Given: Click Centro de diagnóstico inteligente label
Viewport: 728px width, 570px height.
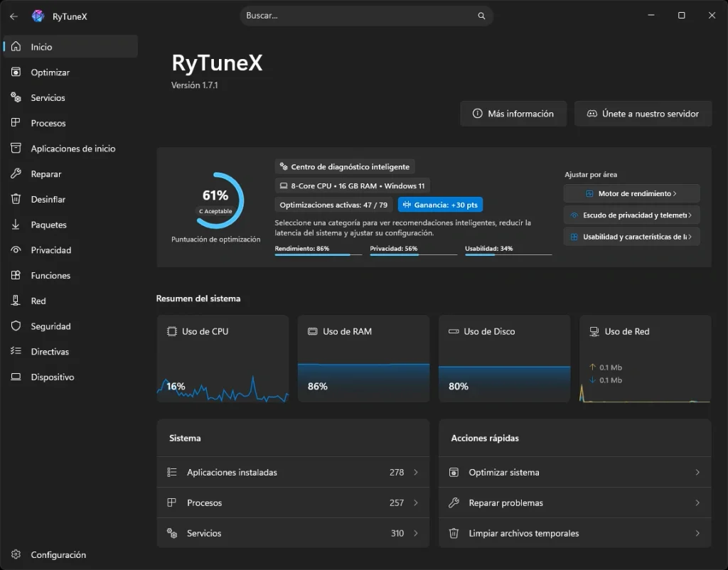Looking at the screenshot, I should 345,166.
